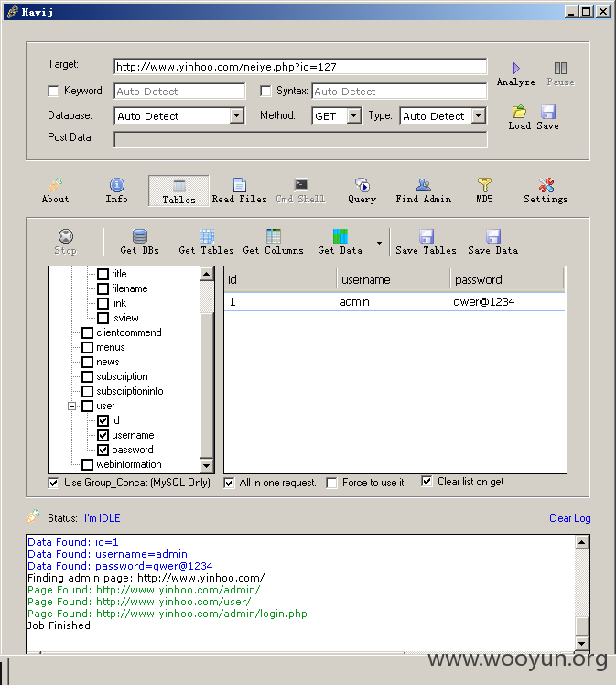This screenshot has width=616, height=685.
Task: Click the Target URL field
Action: tap(300, 67)
